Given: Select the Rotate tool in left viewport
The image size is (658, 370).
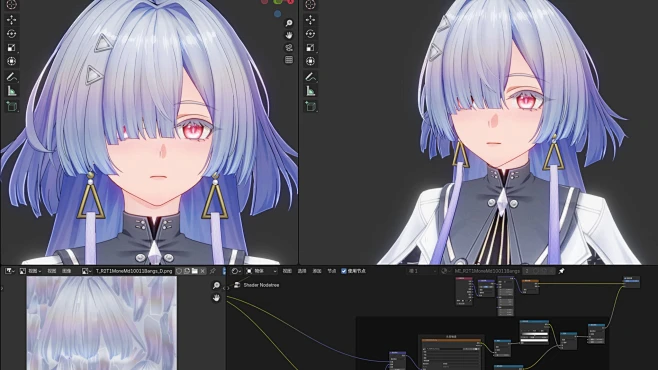Looking at the screenshot, I should (x=11, y=34).
